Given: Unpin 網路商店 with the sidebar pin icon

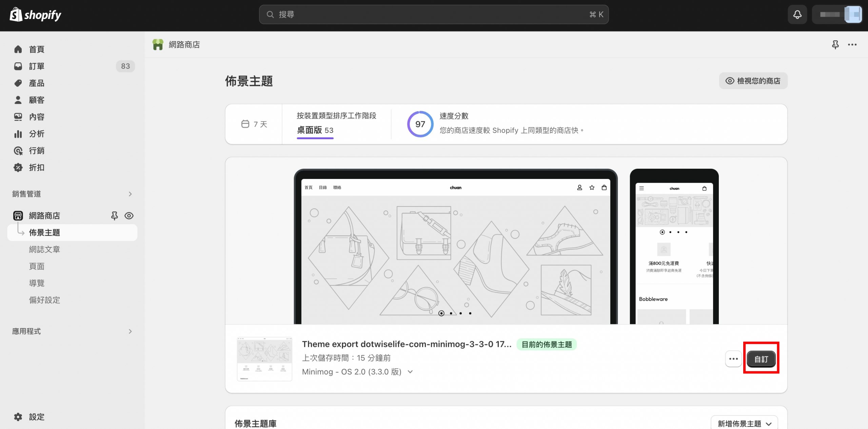Looking at the screenshot, I should pos(114,216).
